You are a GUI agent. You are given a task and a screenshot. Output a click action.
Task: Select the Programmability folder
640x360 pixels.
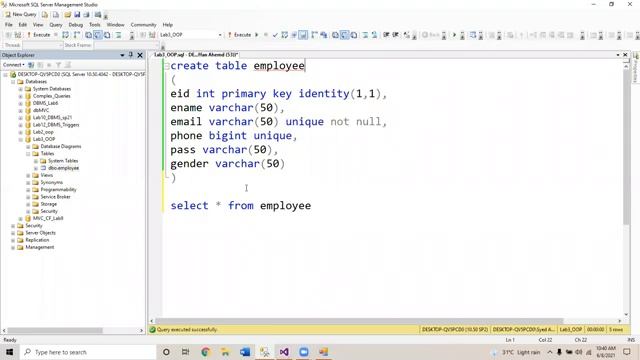pos(58,190)
